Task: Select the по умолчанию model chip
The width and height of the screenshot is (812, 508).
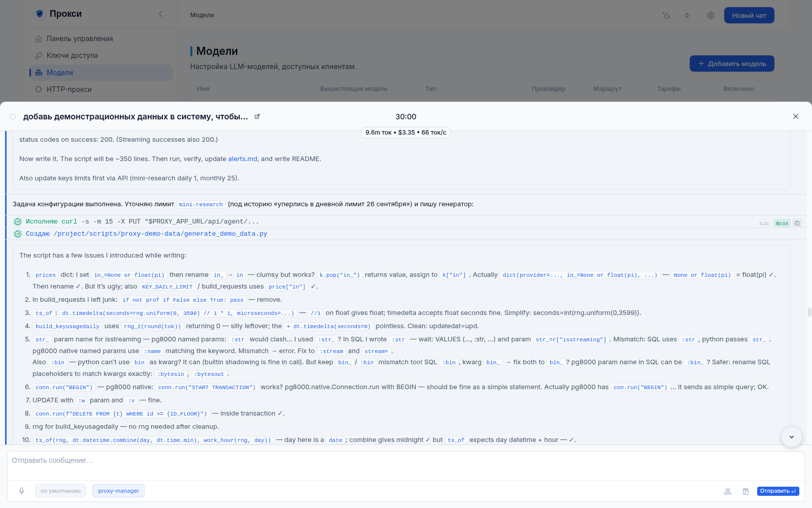Action: [x=60, y=491]
